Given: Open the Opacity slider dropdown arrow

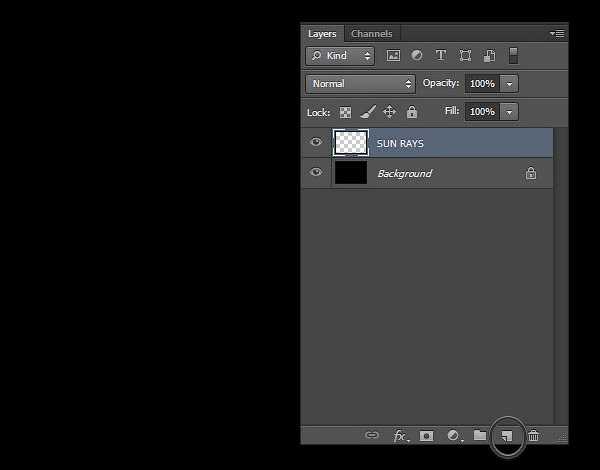Looking at the screenshot, I should click(509, 84).
